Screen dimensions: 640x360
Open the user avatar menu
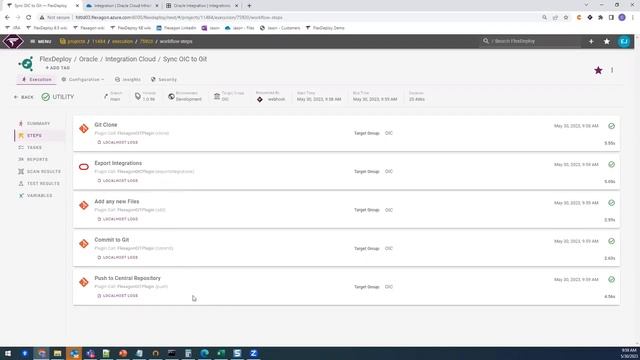tap(624, 42)
